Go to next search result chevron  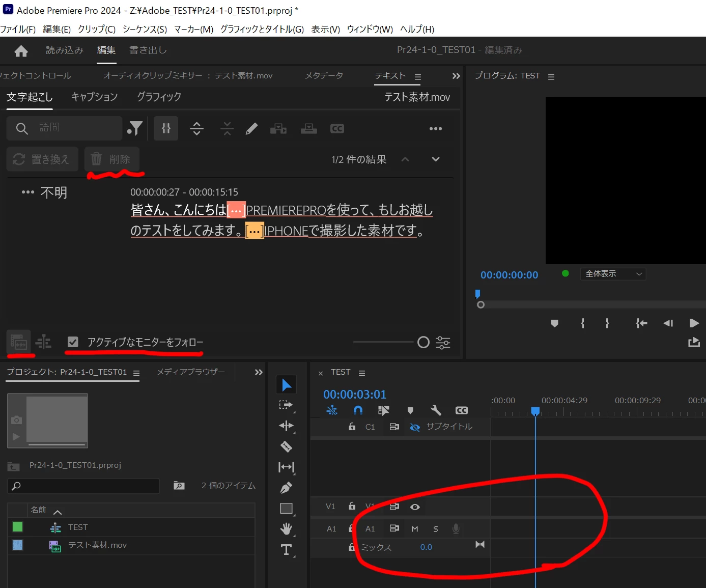tap(436, 159)
